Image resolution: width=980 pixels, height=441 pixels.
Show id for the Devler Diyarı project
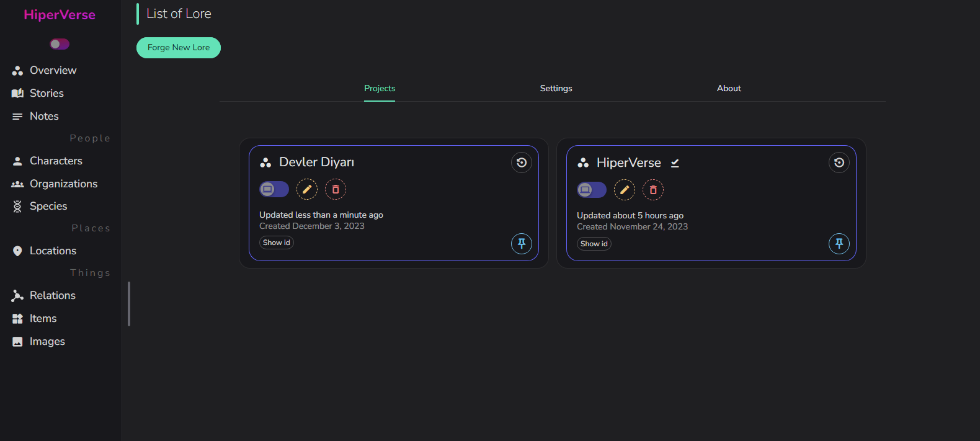point(277,243)
